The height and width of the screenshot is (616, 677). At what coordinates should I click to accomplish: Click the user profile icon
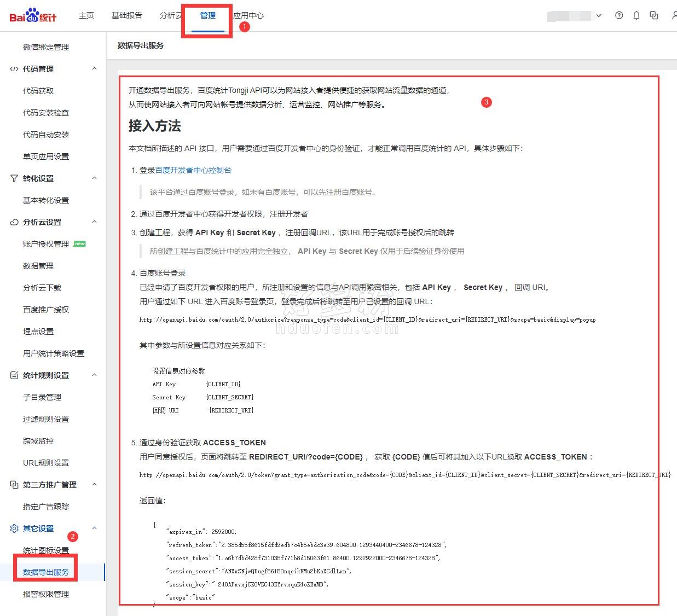[x=674, y=15]
